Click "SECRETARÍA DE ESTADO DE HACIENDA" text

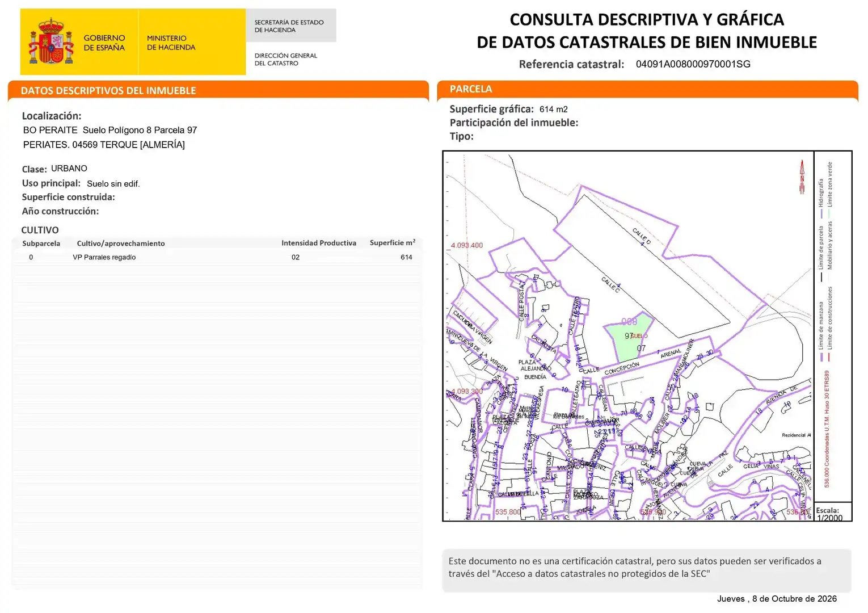click(289, 26)
